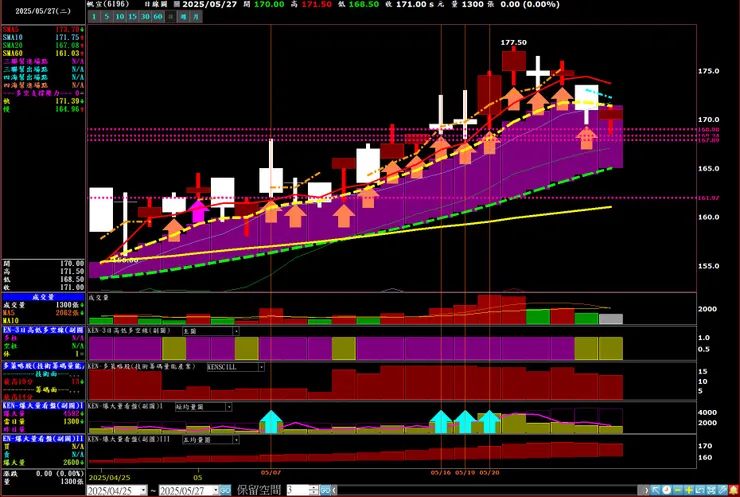
Task: Click the SMA5 173.70 indicator row
Action: point(43,29)
